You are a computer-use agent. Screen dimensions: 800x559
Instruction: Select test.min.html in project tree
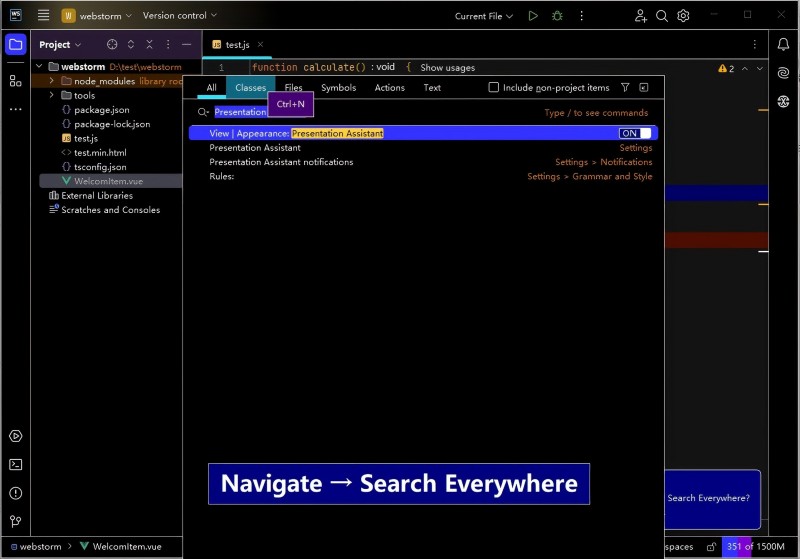[100, 153]
